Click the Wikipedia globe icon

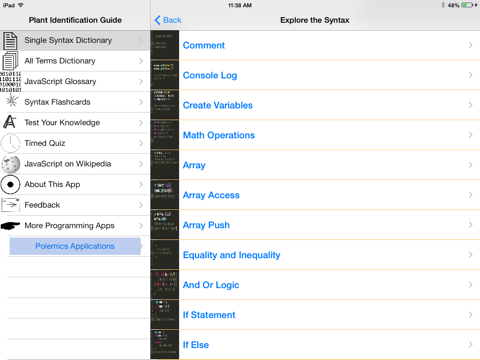click(10, 164)
